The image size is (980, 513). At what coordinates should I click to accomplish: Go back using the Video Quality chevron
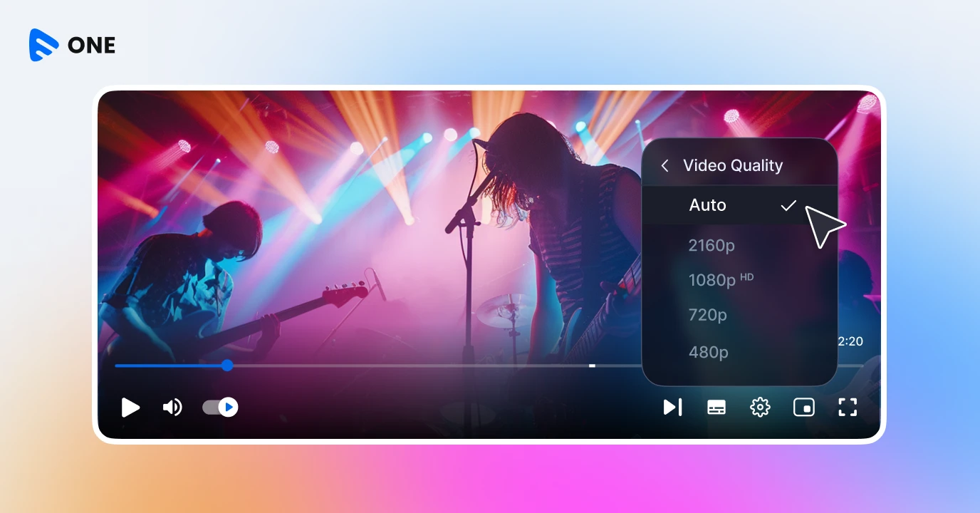pos(664,166)
